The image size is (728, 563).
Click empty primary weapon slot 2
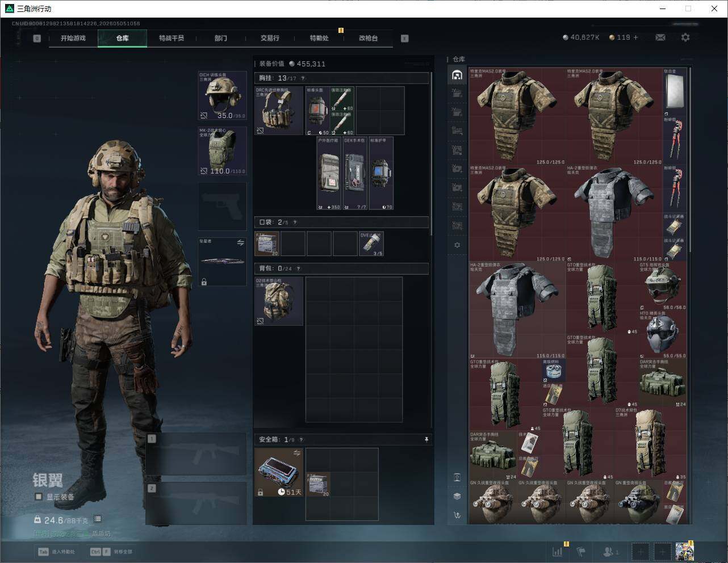(196, 503)
